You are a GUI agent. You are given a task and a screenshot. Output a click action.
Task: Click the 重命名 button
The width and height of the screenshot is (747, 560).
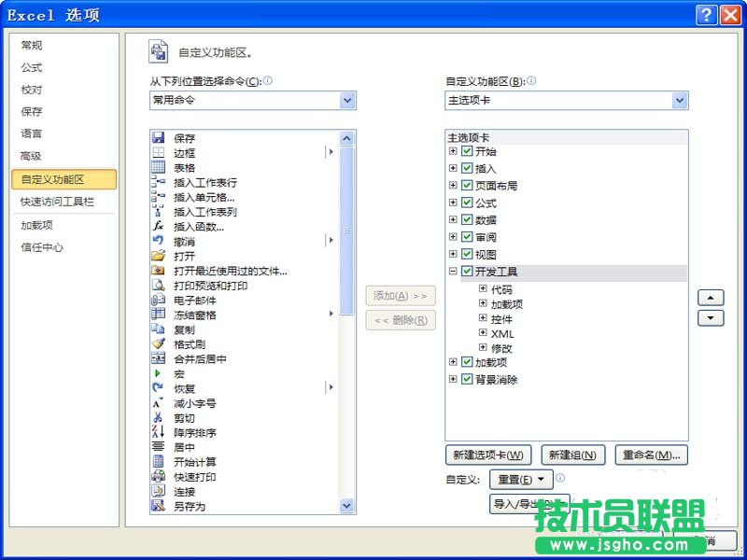pyautogui.click(x=651, y=455)
